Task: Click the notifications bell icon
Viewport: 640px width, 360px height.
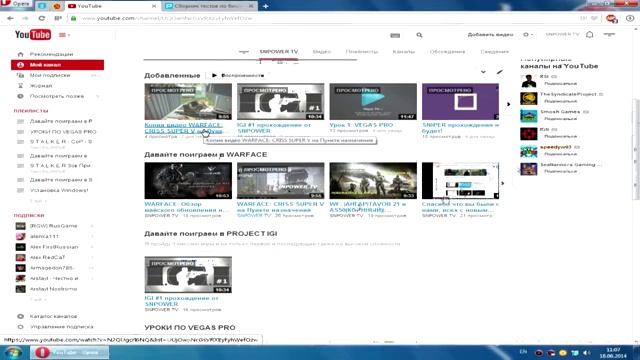Action: [589, 35]
